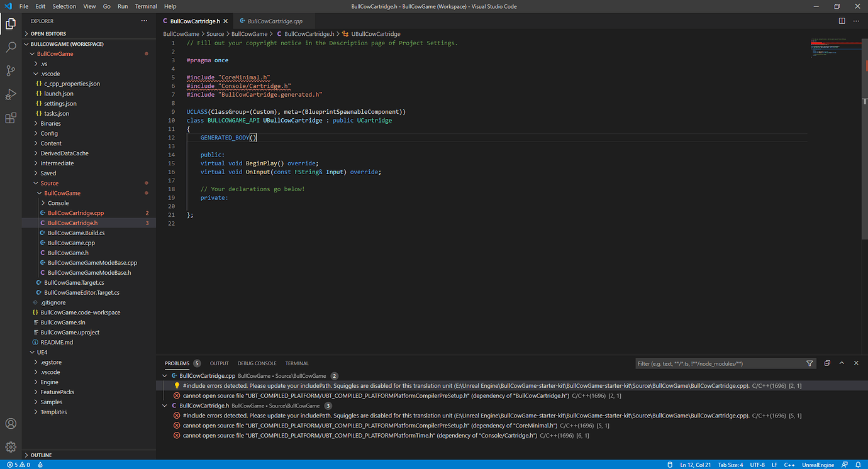Open the Accounts icon in activity bar
Screen dimensions: 868x469
[x=11, y=424]
